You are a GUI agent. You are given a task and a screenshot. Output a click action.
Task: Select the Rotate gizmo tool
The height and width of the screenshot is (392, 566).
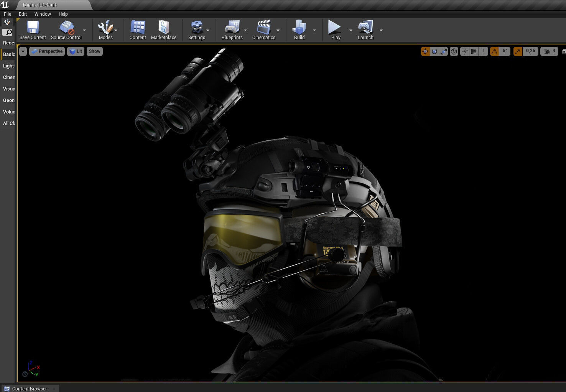pyautogui.click(x=434, y=51)
